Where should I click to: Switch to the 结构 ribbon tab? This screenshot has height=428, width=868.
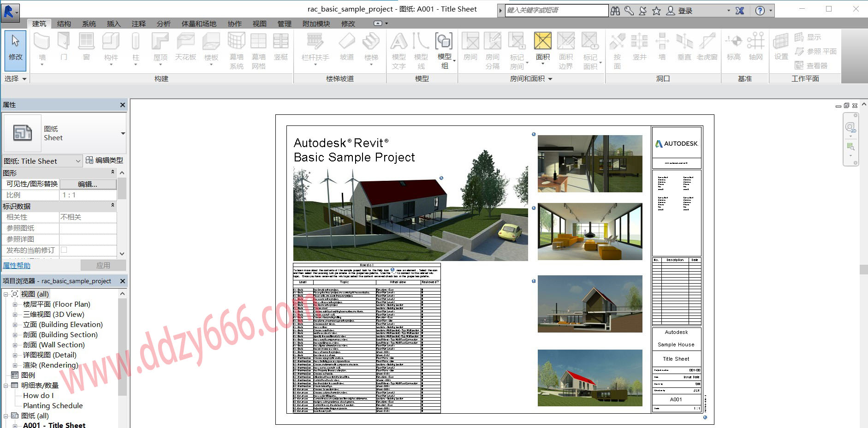64,24
